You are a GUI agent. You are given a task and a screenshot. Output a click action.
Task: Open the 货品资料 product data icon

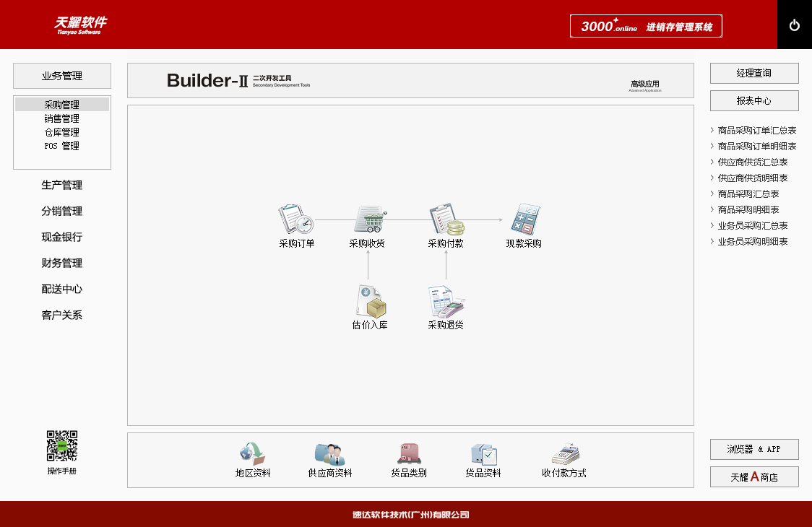coord(483,453)
